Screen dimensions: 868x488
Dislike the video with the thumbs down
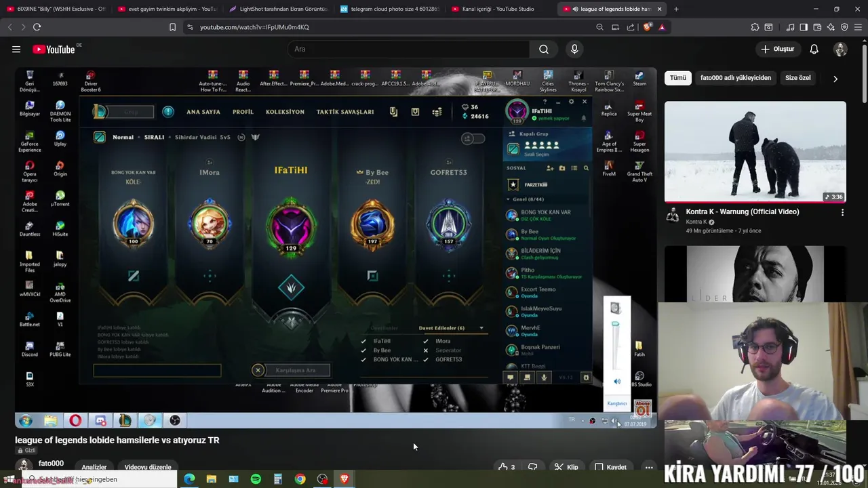click(x=533, y=467)
